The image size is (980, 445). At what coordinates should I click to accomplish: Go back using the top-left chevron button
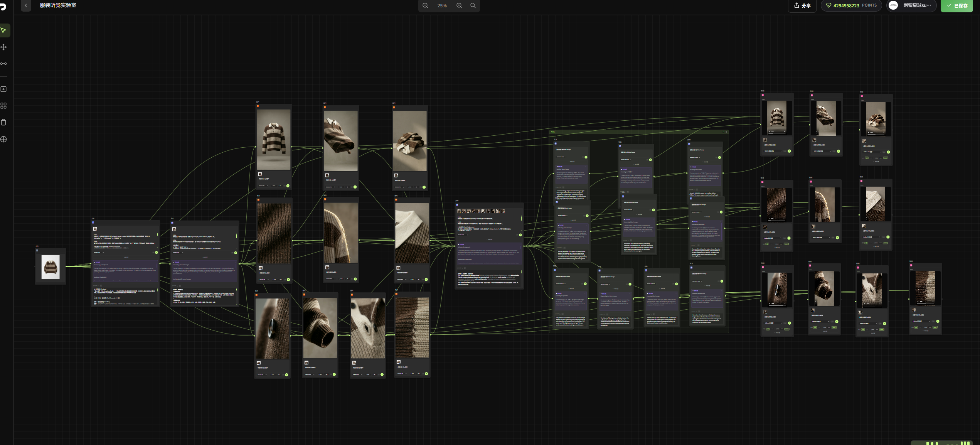click(x=26, y=5)
